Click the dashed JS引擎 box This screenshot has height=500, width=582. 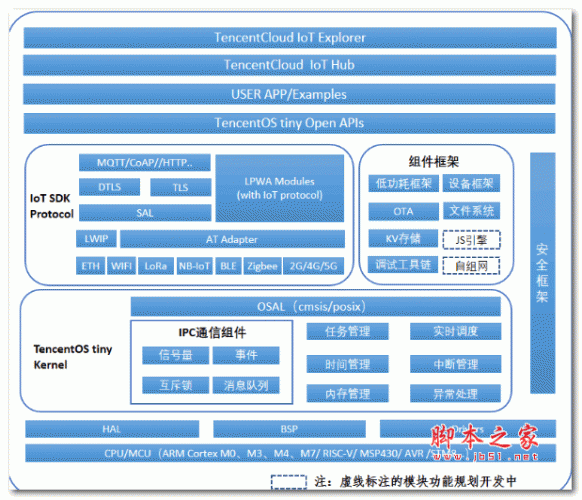(471, 240)
